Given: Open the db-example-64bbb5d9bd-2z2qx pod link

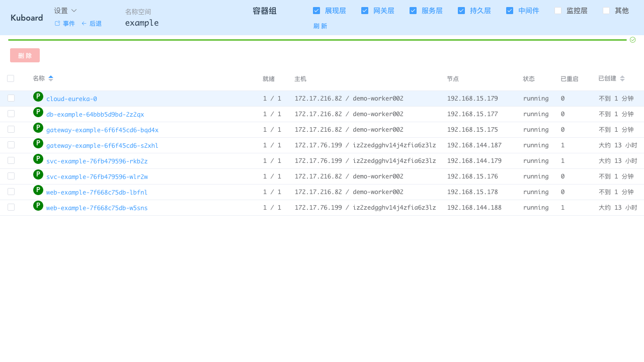Looking at the screenshot, I should [95, 115].
